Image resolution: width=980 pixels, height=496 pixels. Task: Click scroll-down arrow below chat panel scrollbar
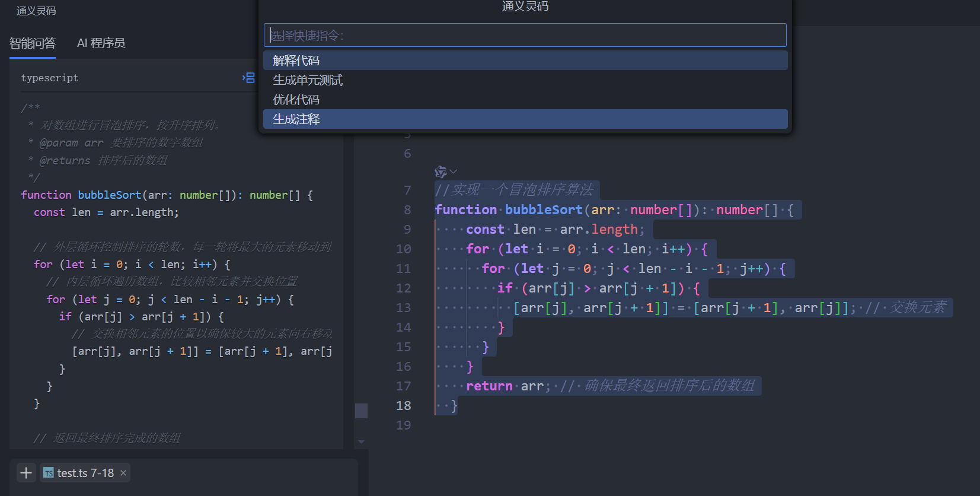[361, 442]
